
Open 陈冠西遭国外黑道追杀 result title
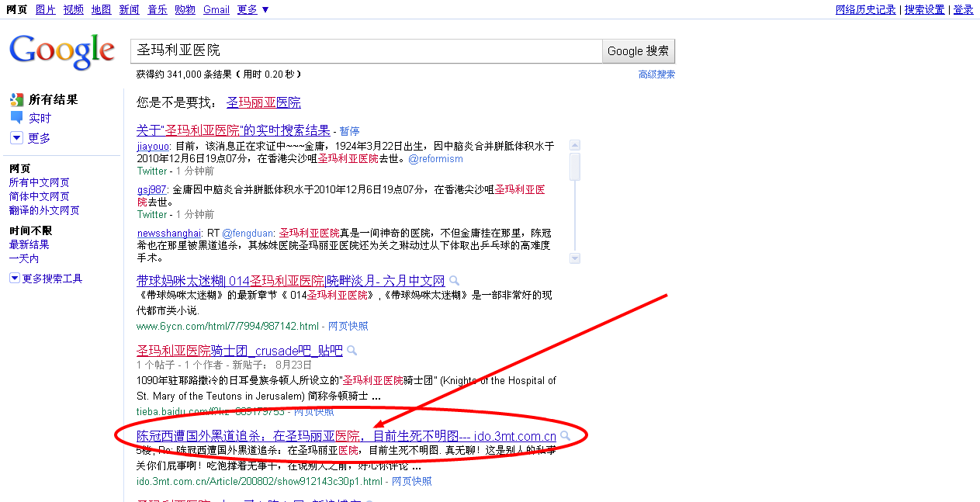tap(346, 437)
